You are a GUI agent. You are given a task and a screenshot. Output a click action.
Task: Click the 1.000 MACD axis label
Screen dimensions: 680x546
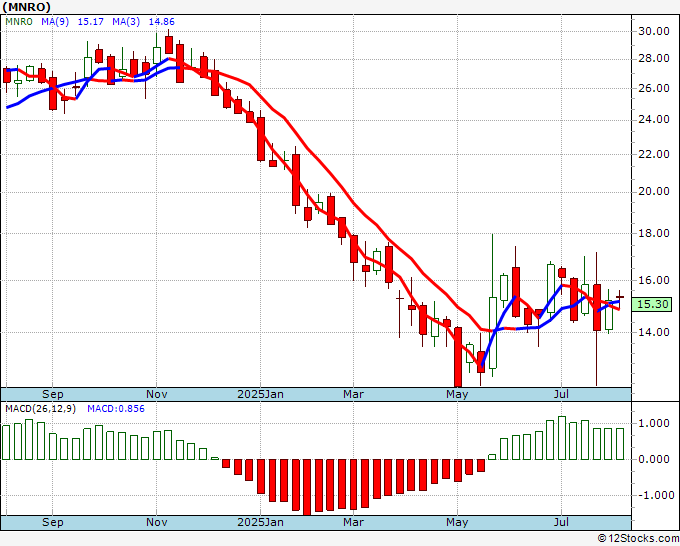655,423
